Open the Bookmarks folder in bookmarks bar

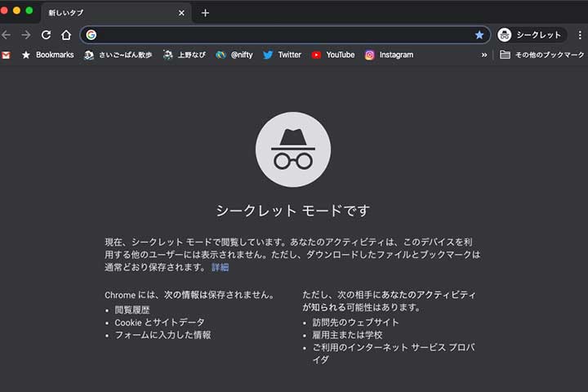[48, 55]
